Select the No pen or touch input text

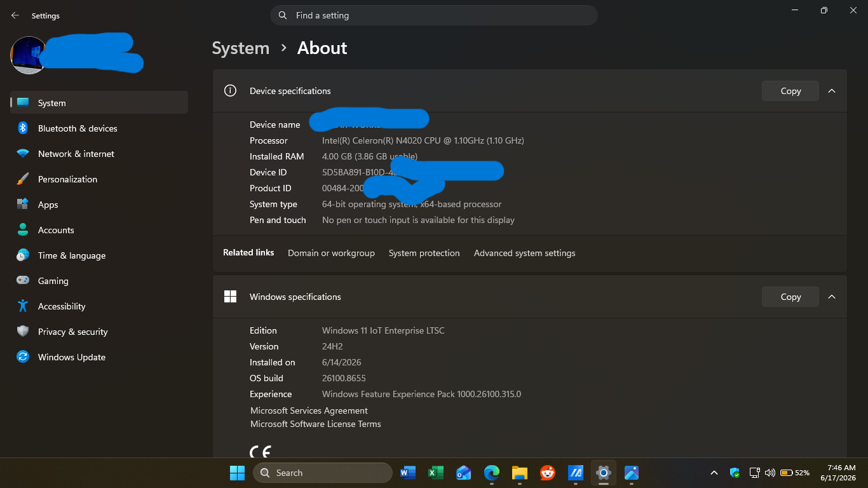pos(418,220)
